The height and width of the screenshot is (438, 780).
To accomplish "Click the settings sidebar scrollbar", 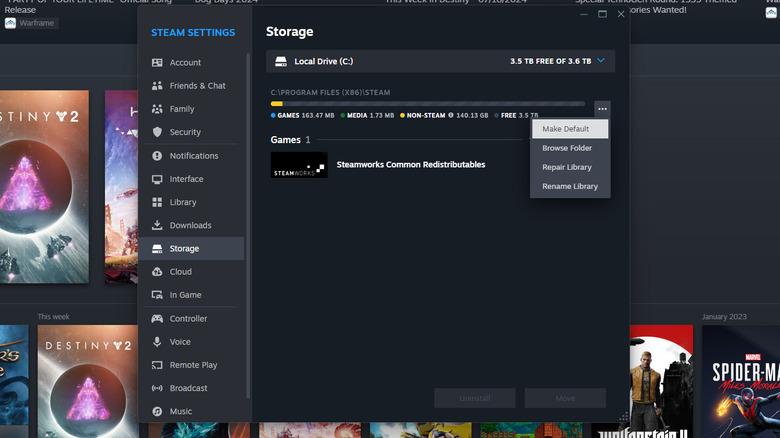I will click(x=248, y=226).
